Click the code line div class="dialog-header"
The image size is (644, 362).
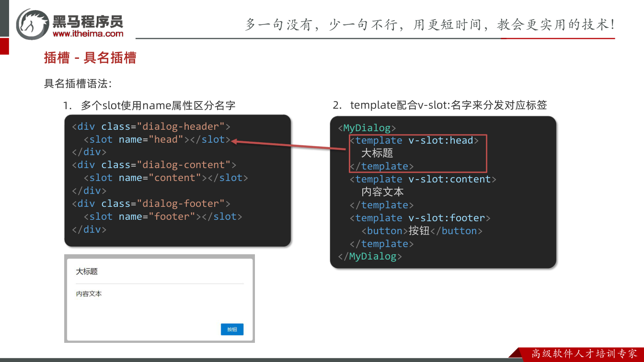151,126
